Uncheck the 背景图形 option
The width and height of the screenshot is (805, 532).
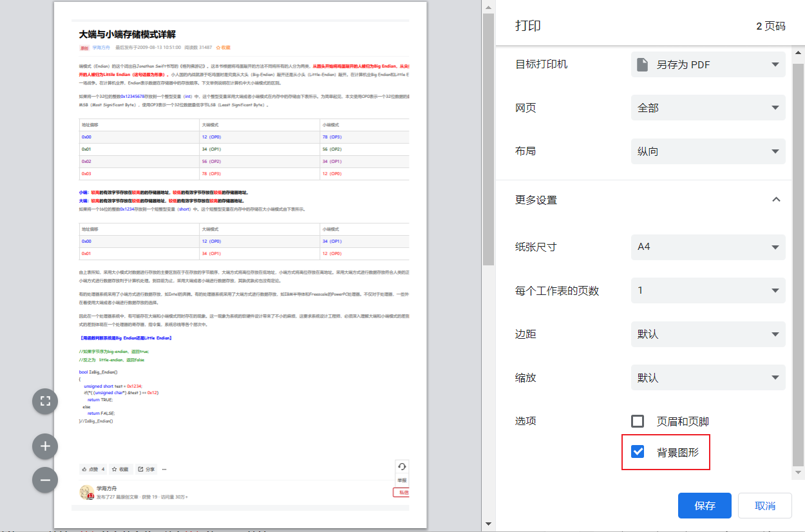pyautogui.click(x=638, y=451)
